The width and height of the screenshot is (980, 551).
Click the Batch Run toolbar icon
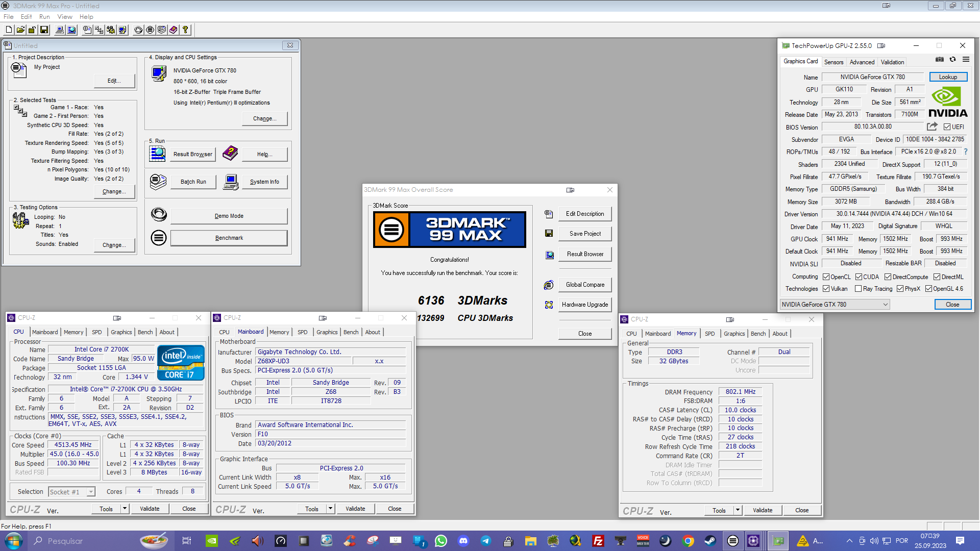click(x=162, y=30)
